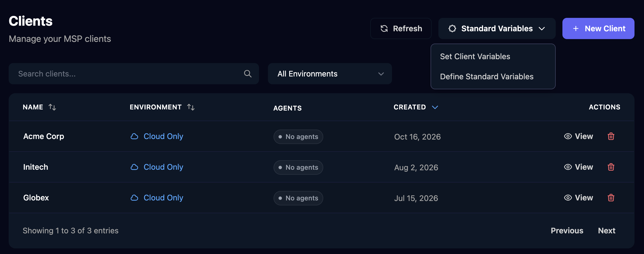Create a New Client

[x=598, y=28]
